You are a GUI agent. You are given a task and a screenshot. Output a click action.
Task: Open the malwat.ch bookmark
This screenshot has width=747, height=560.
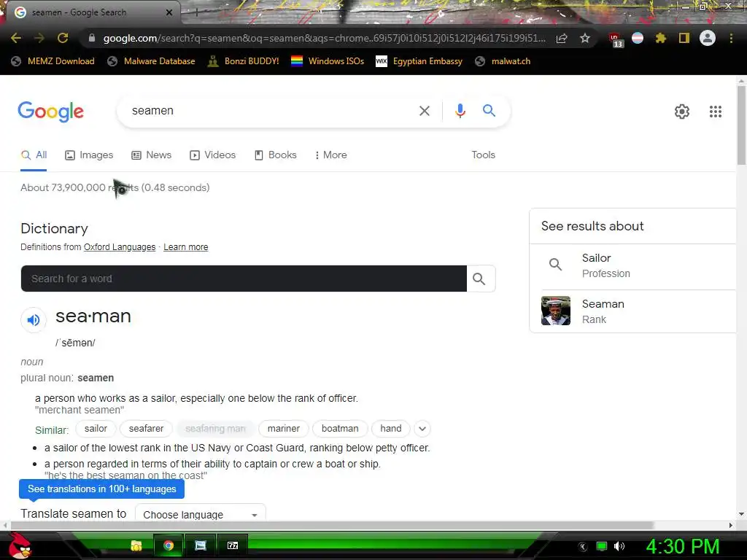pos(503,61)
